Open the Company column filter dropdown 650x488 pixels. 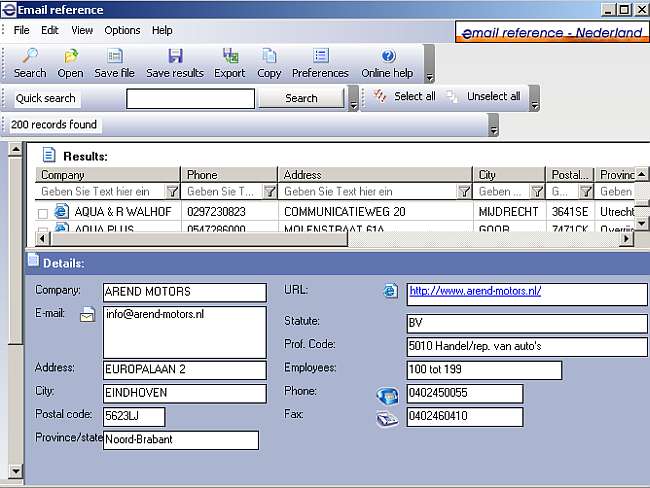[x=171, y=191]
